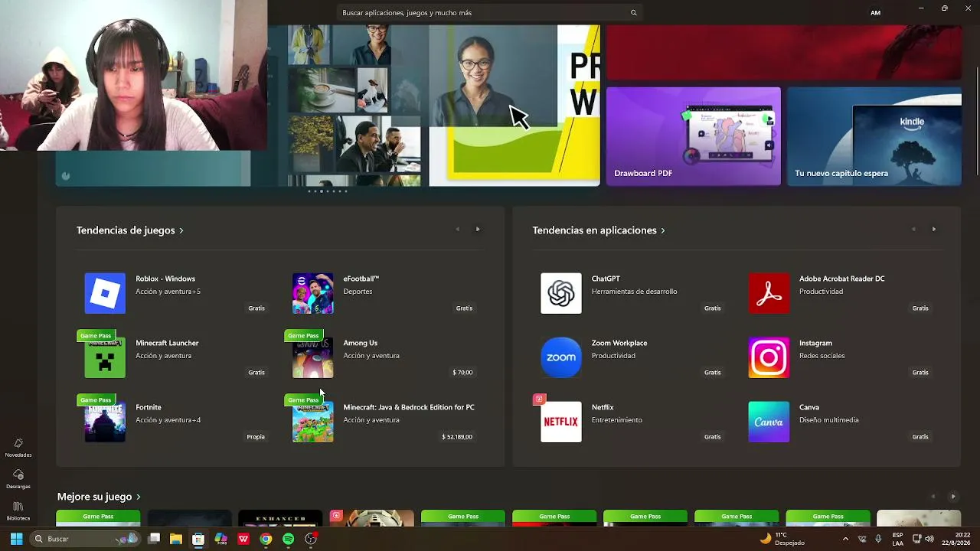The height and width of the screenshot is (551, 980).
Task: Open the WPS Office taskbar icon
Action: click(x=243, y=539)
